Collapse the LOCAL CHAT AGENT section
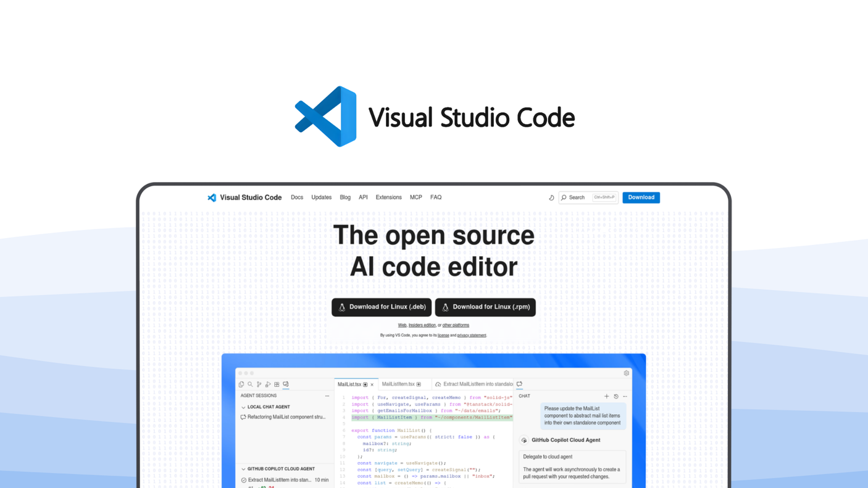 coord(243,407)
